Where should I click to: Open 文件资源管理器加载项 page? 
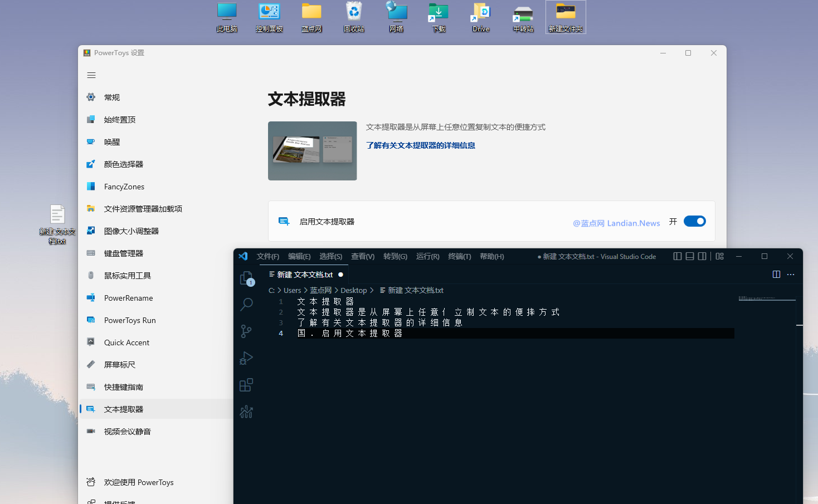pyautogui.click(x=155, y=209)
